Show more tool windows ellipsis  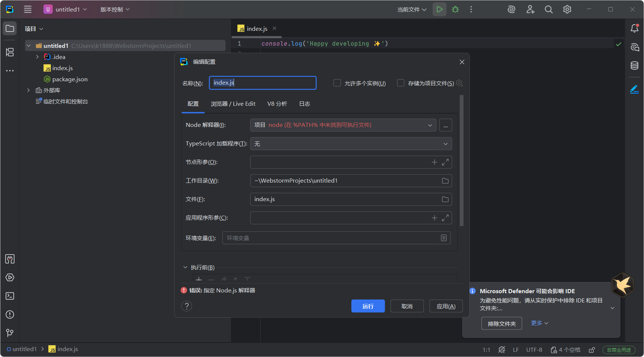click(x=10, y=71)
